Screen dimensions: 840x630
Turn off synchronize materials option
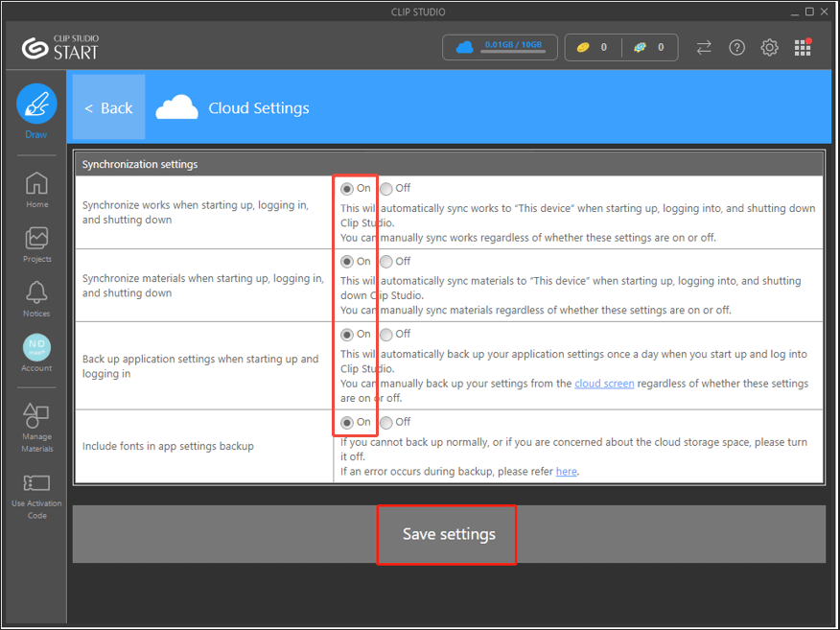coord(386,262)
